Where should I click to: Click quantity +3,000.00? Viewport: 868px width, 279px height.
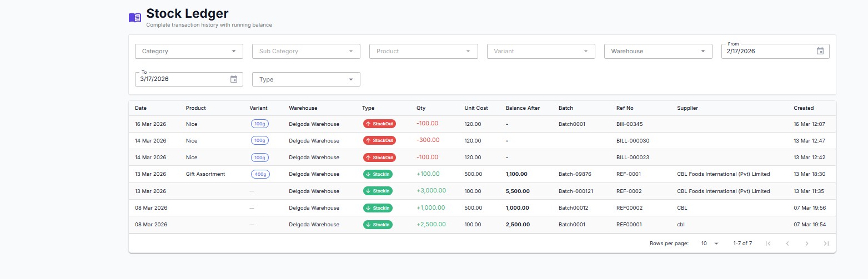click(432, 191)
